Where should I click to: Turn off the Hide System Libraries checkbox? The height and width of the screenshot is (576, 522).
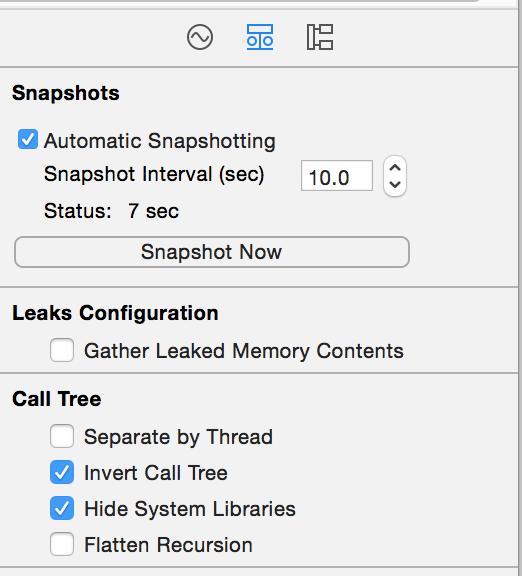point(62,508)
